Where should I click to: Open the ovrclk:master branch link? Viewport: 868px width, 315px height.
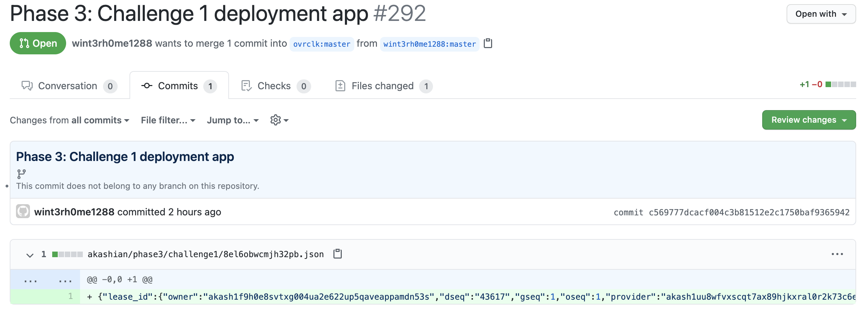click(322, 44)
